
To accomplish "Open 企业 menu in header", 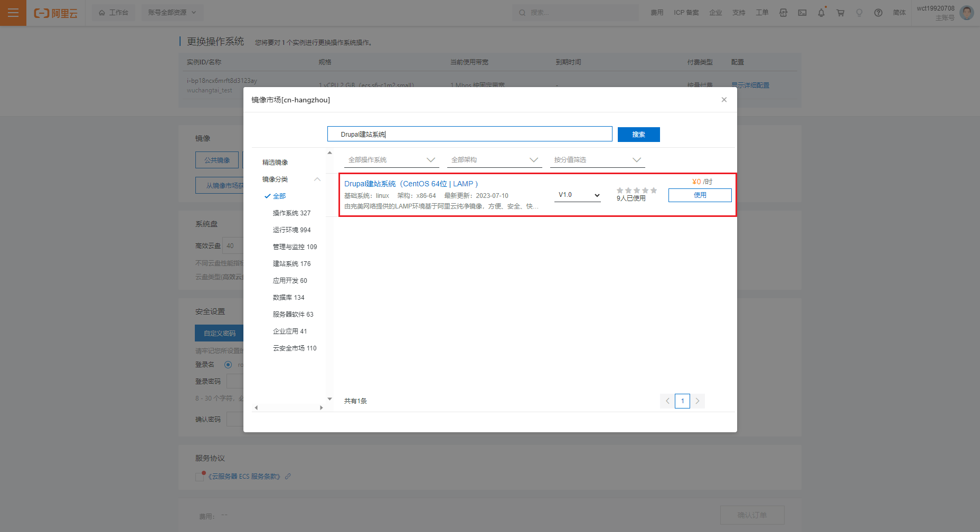I will pos(715,13).
